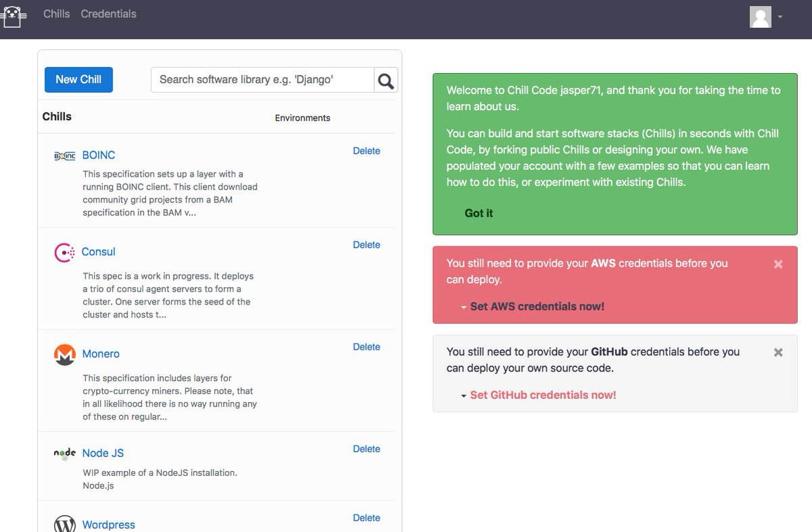Click the search magnifier icon
The width and height of the screenshot is (812, 532).
pyautogui.click(x=386, y=80)
